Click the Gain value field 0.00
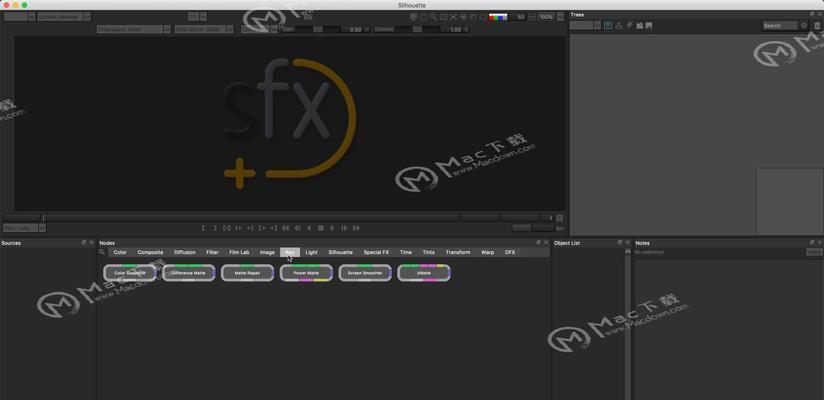 355,29
